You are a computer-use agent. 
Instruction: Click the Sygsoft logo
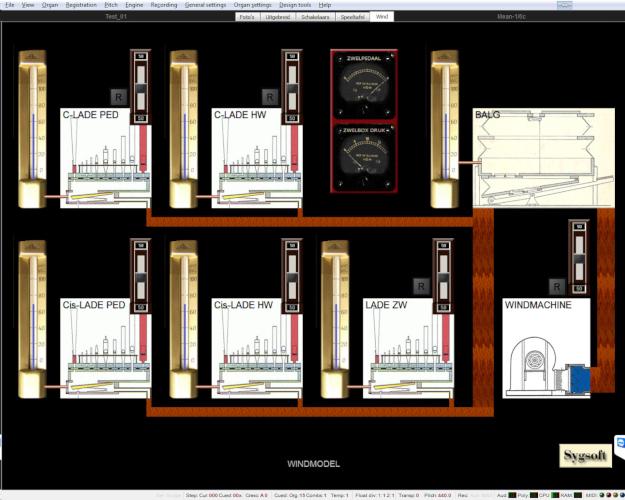[x=585, y=454]
